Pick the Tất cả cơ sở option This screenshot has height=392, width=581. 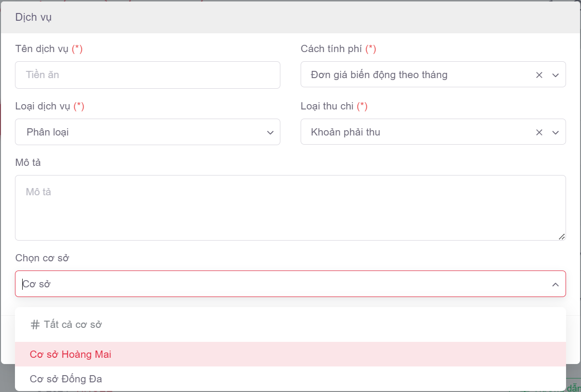[72, 324]
